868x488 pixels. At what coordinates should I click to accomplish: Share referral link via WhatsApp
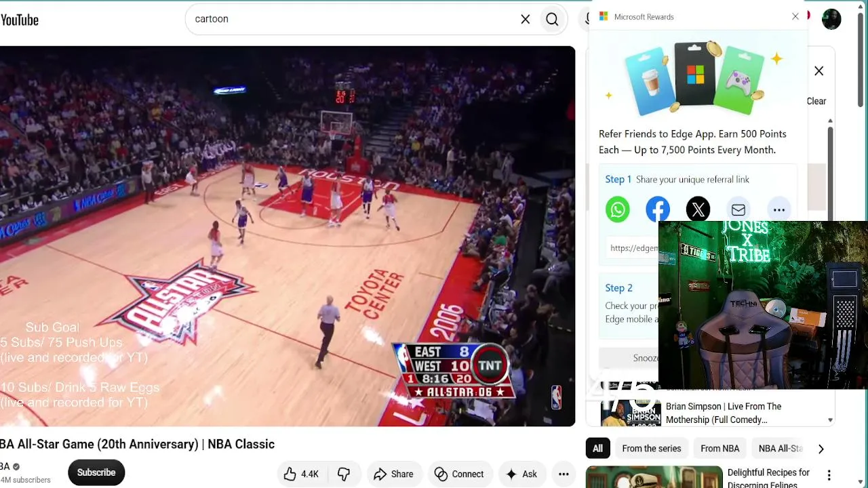pyautogui.click(x=617, y=209)
